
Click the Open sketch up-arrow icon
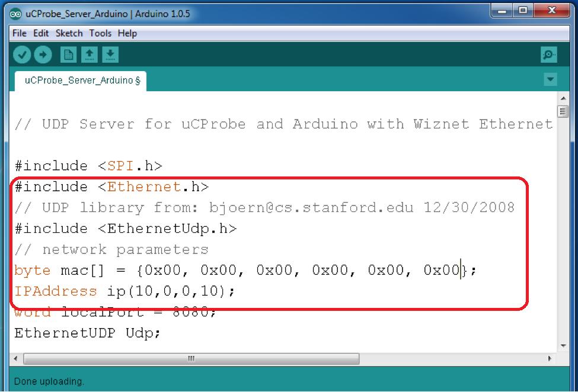(x=89, y=55)
